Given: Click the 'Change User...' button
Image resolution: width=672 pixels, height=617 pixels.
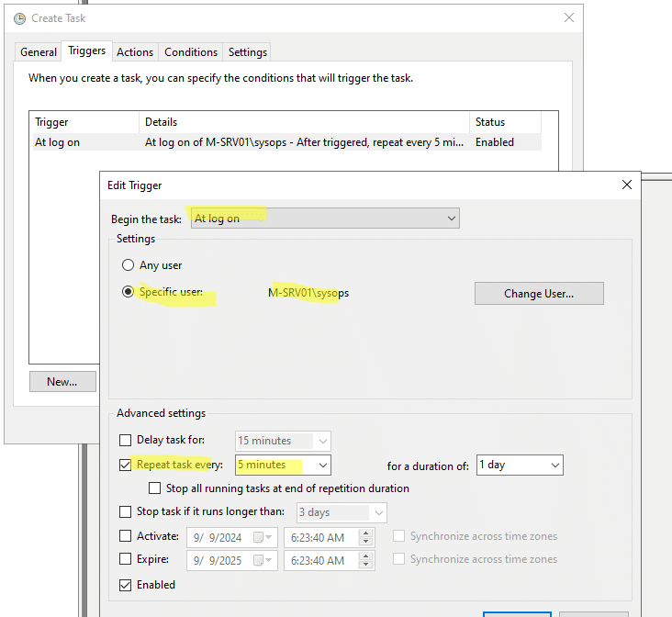Looking at the screenshot, I should coord(539,294).
